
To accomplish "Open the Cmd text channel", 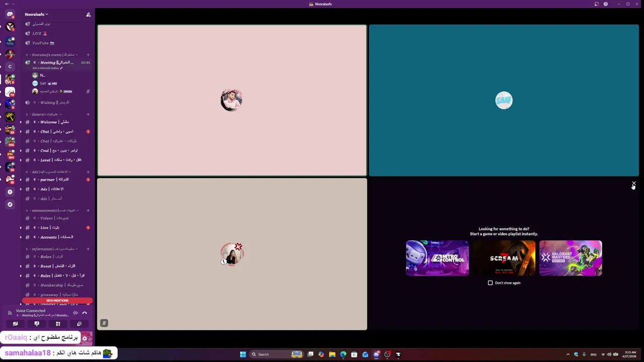I will pos(57,150).
